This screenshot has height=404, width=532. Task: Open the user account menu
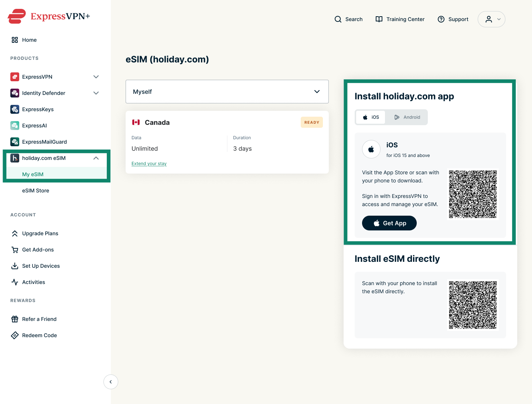tap(491, 19)
